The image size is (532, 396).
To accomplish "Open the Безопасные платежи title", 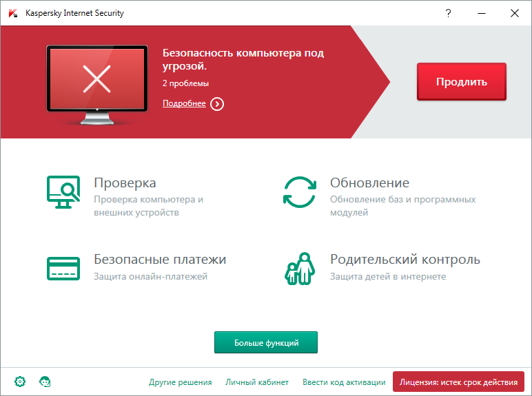I will tap(160, 260).
